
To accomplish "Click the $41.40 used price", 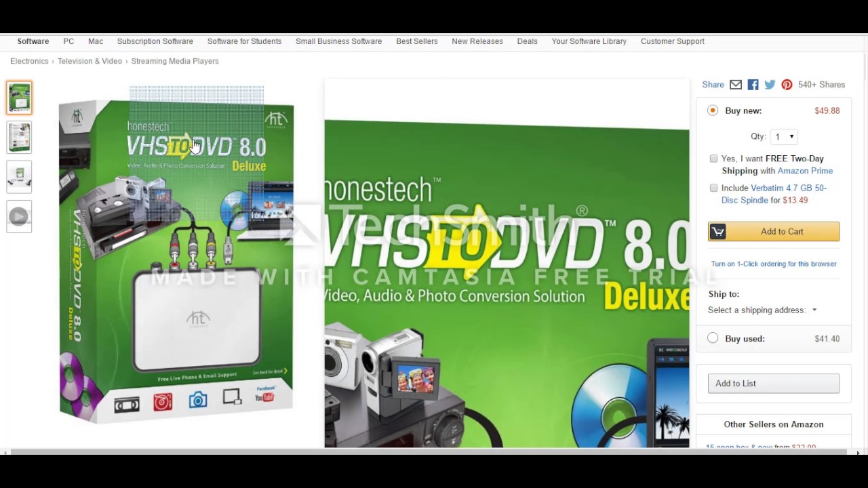I will pos(827,338).
